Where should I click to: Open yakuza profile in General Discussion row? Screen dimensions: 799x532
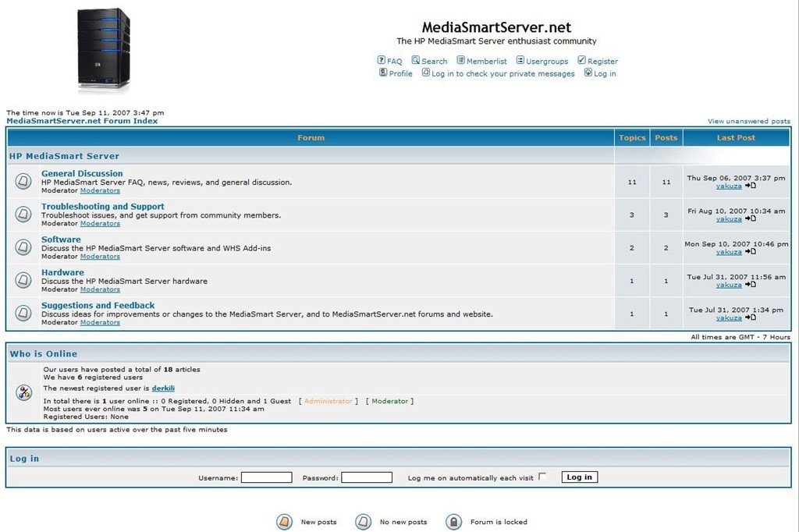coord(729,186)
